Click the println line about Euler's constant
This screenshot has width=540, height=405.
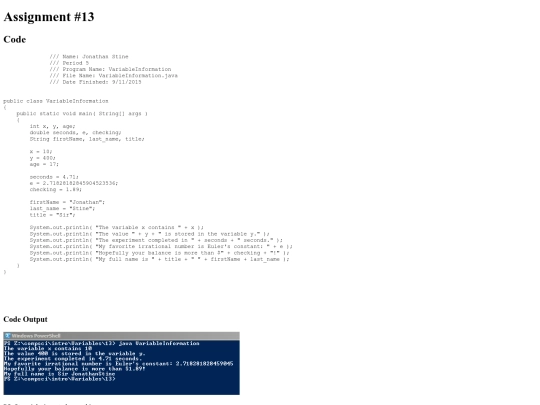click(x=161, y=247)
